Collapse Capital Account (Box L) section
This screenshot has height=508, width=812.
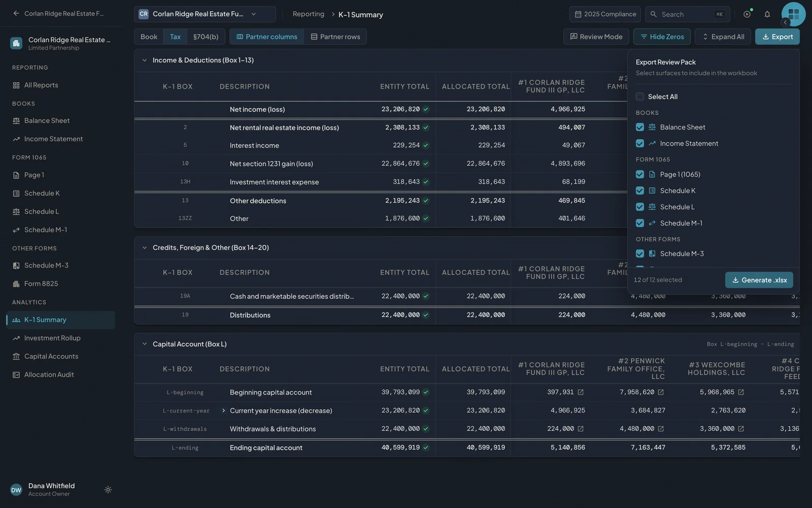[145, 344]
